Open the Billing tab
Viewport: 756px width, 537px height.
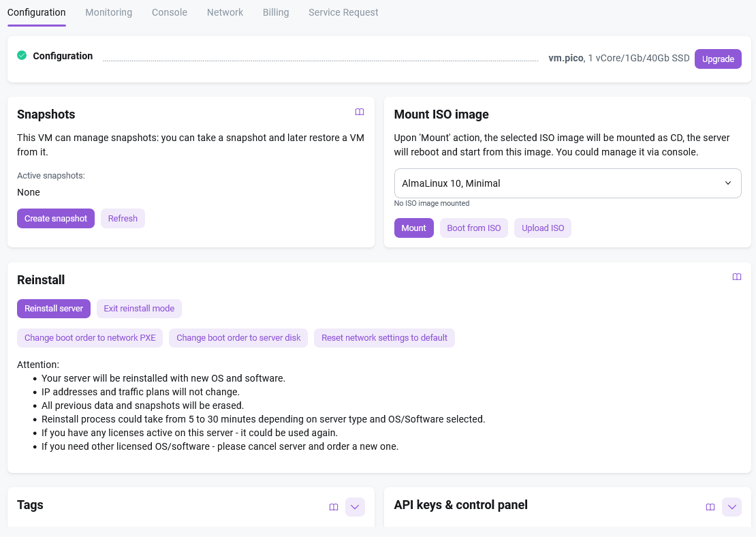coord(276,12)
